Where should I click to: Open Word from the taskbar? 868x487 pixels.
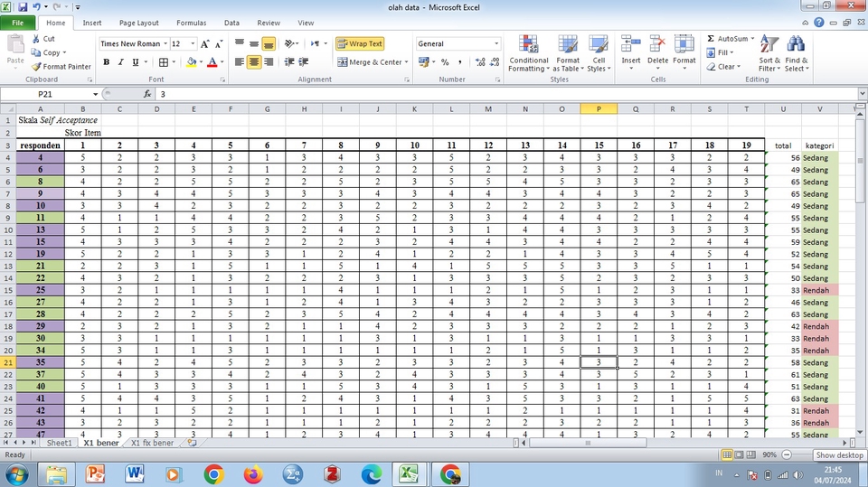point(135,474)
